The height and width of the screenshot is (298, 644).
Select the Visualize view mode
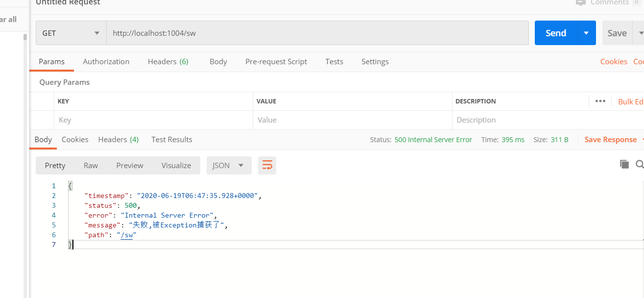pos(176,166)
